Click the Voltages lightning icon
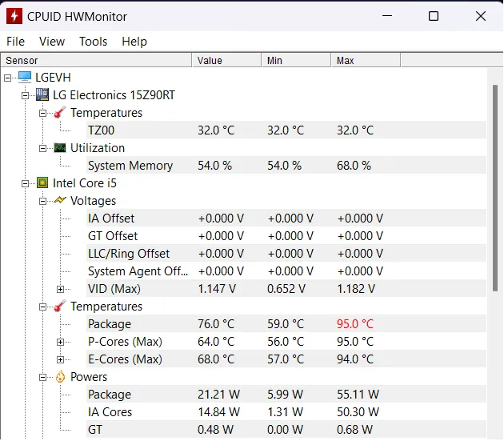This screenshot has height=441, width=504. (60, 201)
